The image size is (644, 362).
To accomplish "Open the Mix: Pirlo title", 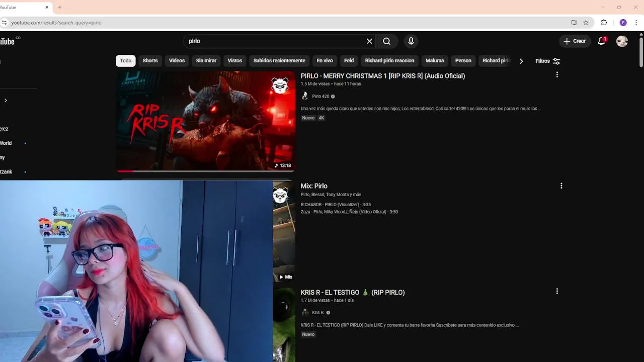I will 314,186.
